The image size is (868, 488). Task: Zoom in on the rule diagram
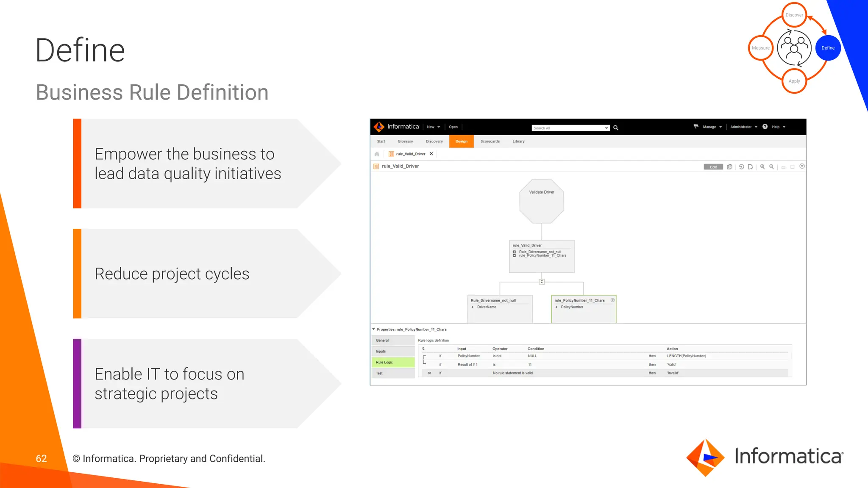click(762, 166)
